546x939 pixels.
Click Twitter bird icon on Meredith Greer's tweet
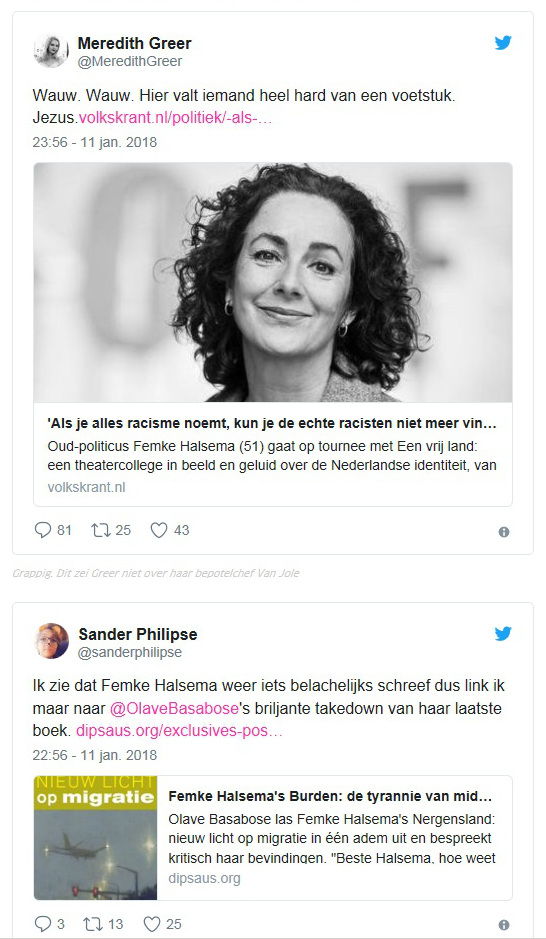(x=503, y=43)
